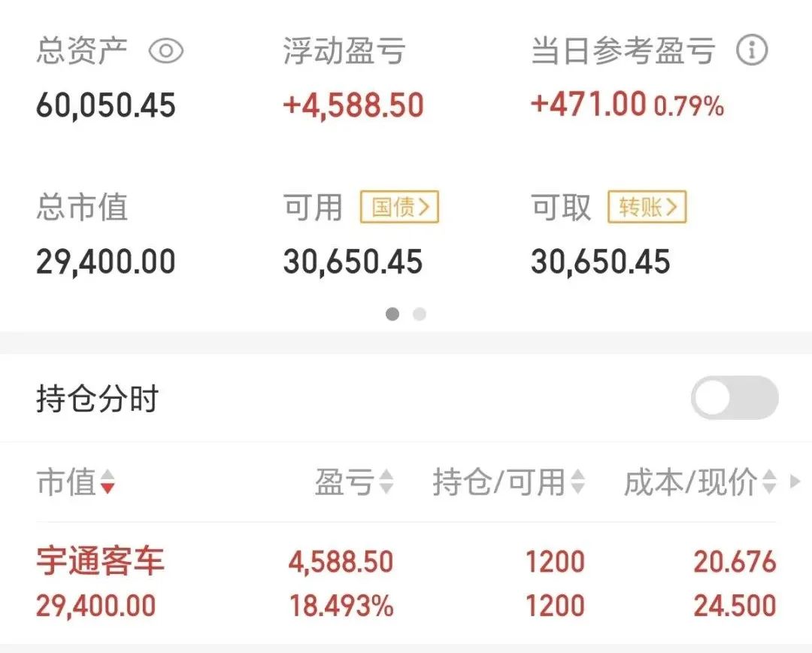The height and width of the screenshot is (653, 812).
Task: Open the info icon next to 当日参考盈亏
Action: [x=752, y=50]
